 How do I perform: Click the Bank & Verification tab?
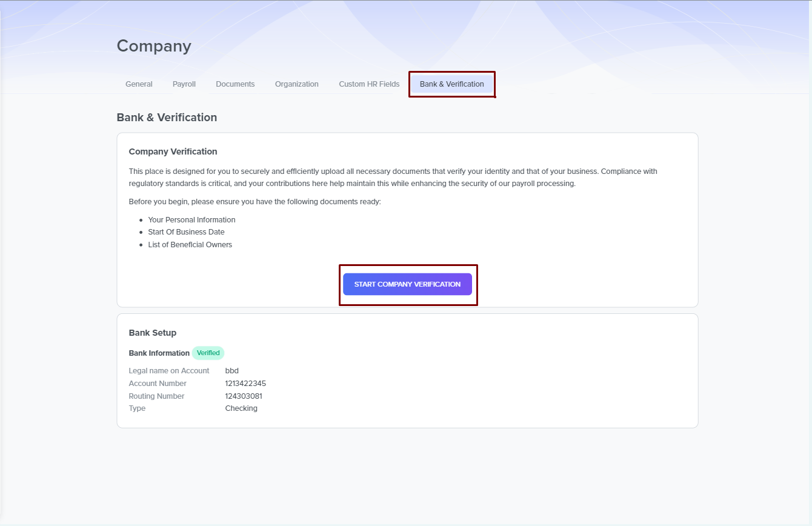451,84
